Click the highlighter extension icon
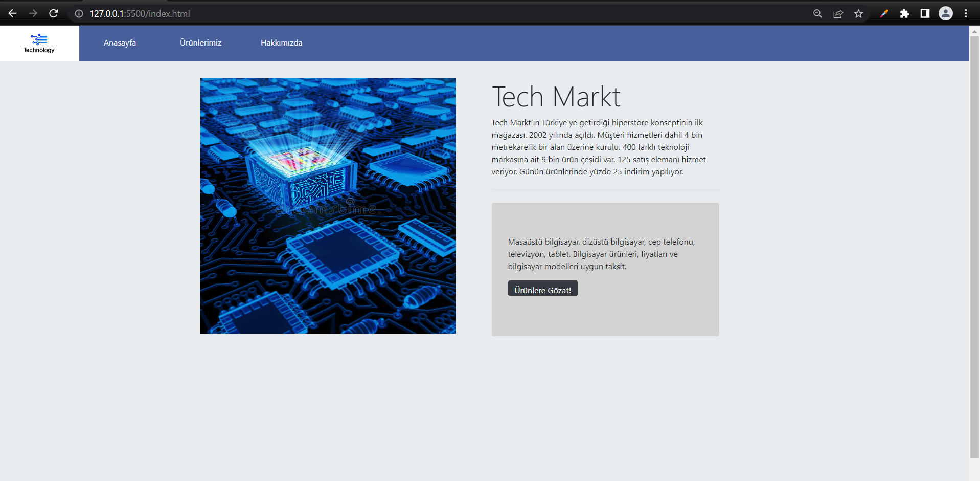The width and height of the screenshot is (980, 481). click(x=884, y=13)
